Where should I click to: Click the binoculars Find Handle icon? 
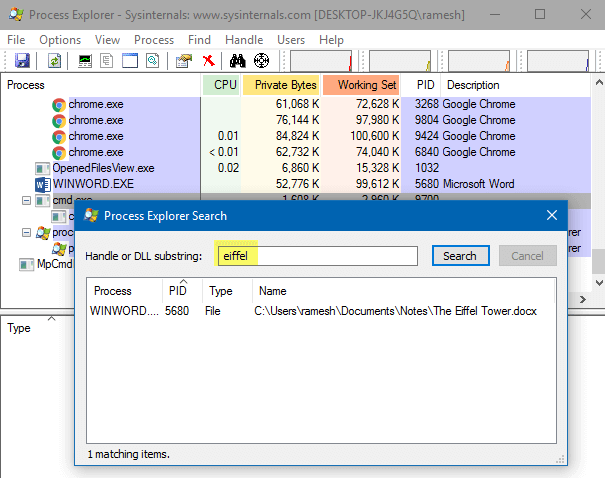[x=237, y=61]
